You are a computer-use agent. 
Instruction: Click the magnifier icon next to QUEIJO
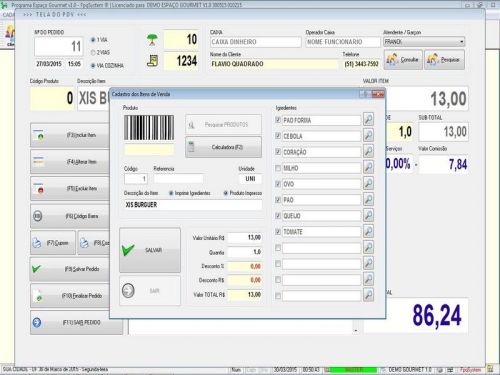coord(368,215)
